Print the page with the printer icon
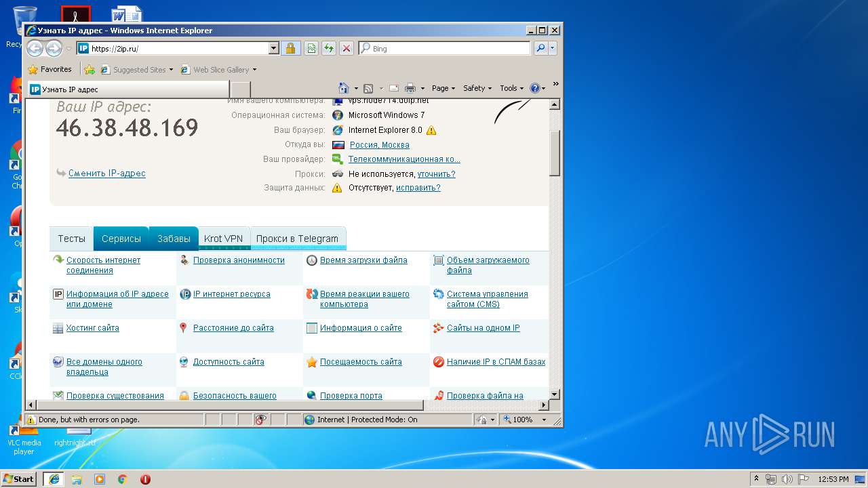 (x=410, y=88)
